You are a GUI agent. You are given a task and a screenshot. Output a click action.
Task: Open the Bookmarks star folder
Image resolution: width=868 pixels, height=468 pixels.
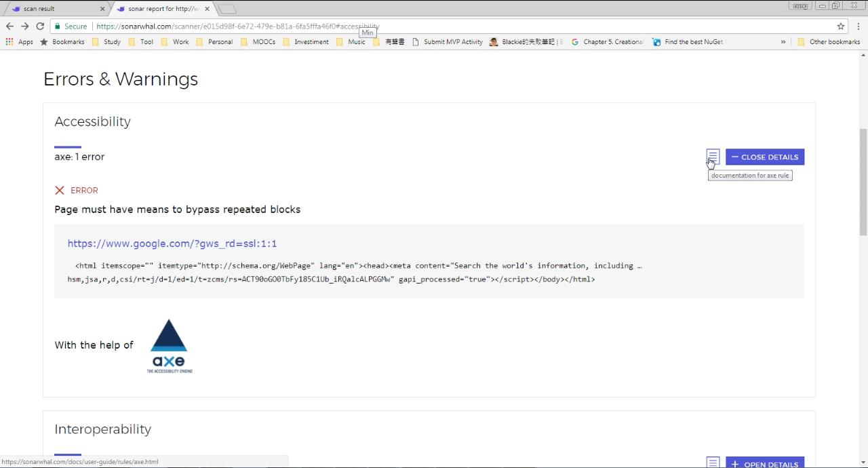coord(62,42)
